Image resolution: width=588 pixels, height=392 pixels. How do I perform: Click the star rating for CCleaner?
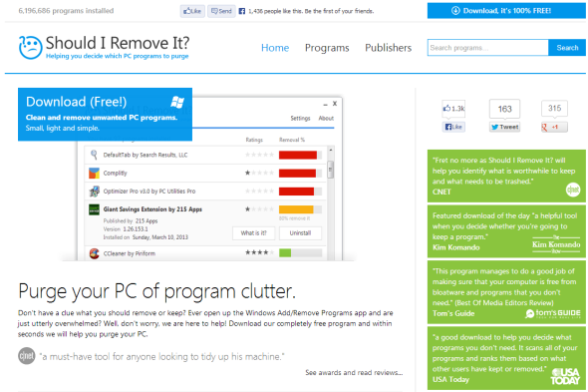pos(259,252)
